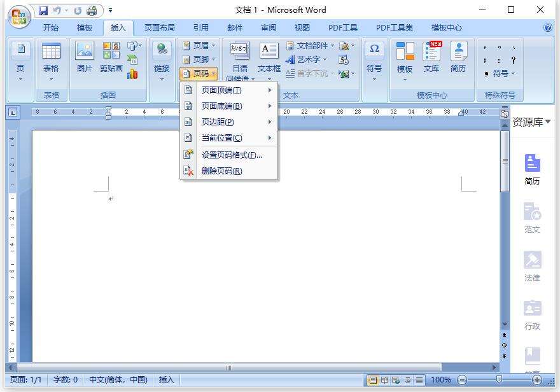Choose 页面底端(B) menu entry
This screenshot has height=392, width=560.
point(229,106)
